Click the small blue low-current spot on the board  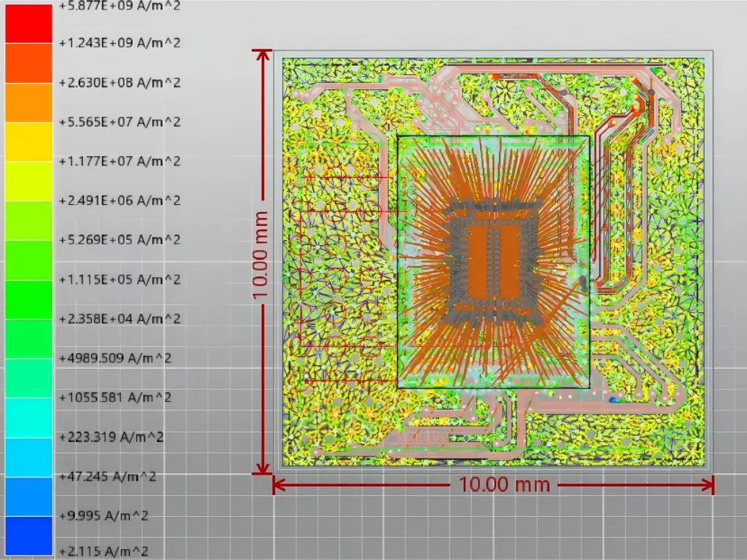614,400
